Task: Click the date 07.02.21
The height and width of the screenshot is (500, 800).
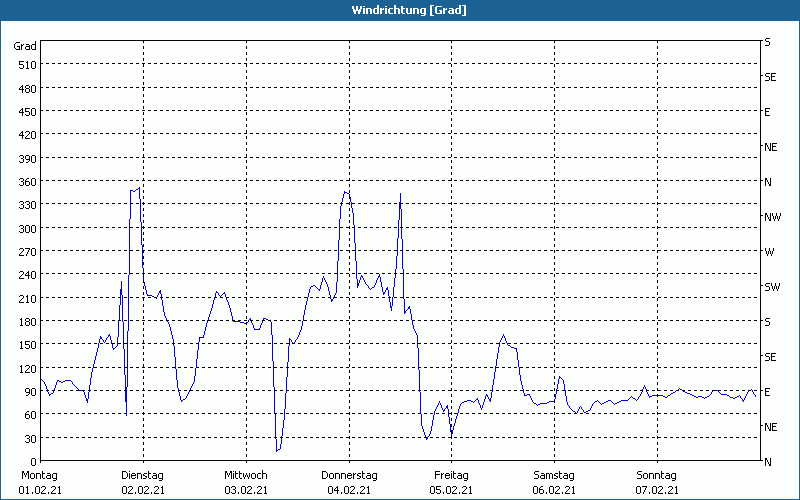Action: [x=657, y=490]
